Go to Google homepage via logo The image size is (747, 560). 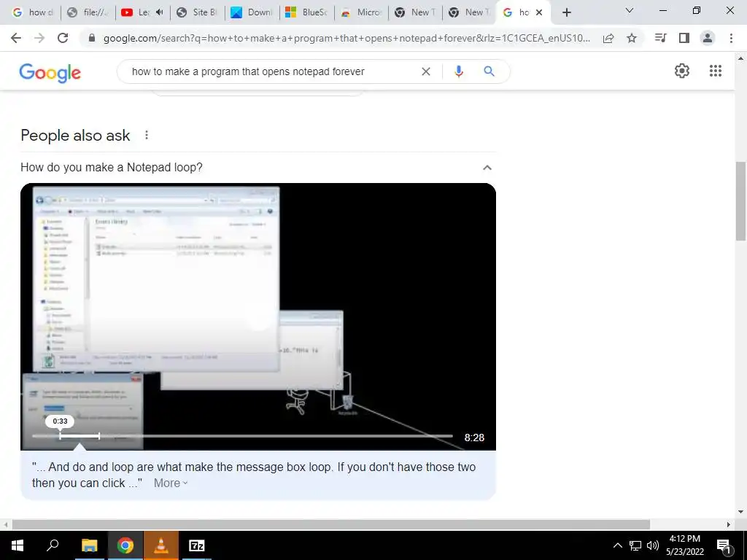[x=50, y=73]
